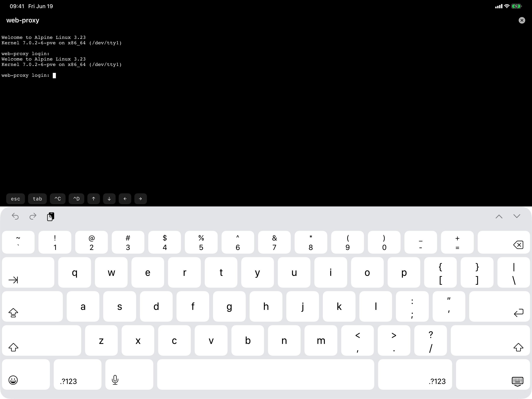Tap the up arrow terminal key
The height and width of the screenshot is (399, 532).
94,199
